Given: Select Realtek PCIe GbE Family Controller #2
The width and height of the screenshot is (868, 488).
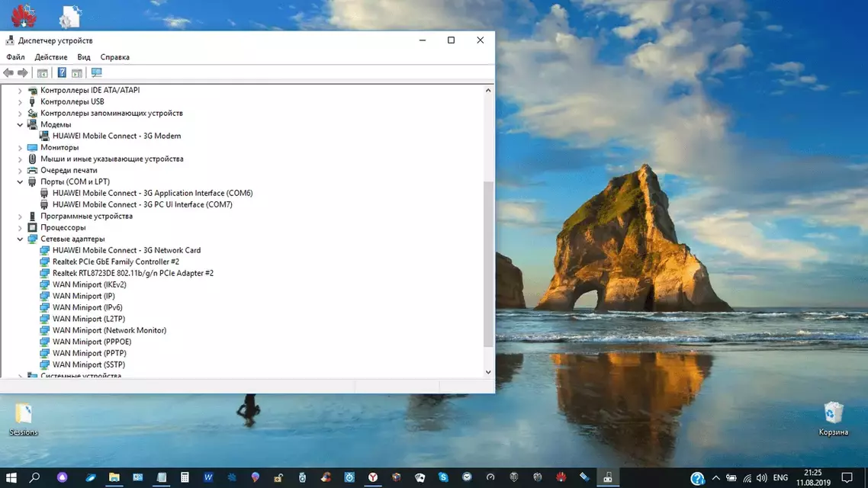Looking at the screenshot, I should pyautogui.click(x=115, y=262).
